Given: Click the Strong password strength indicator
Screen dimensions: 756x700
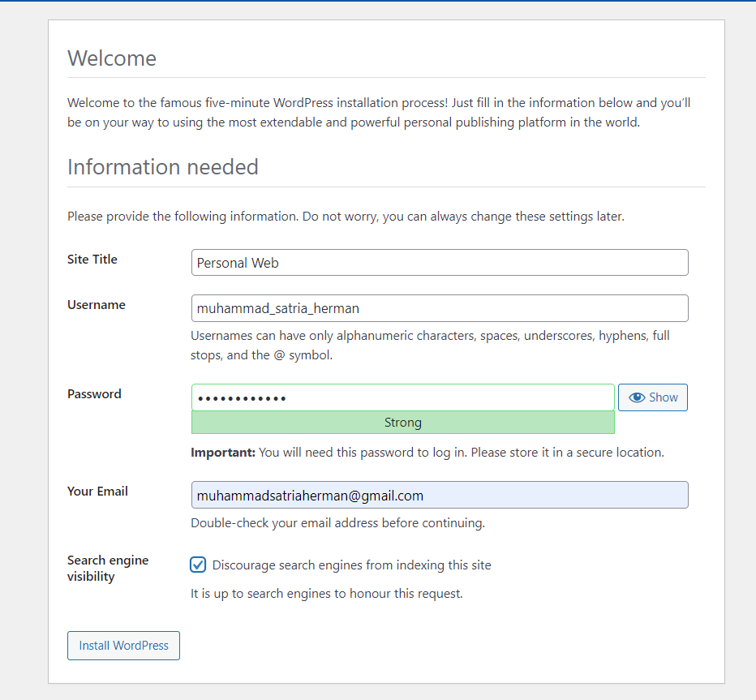Looking at the screenshot, I should (x=403, y=423).
